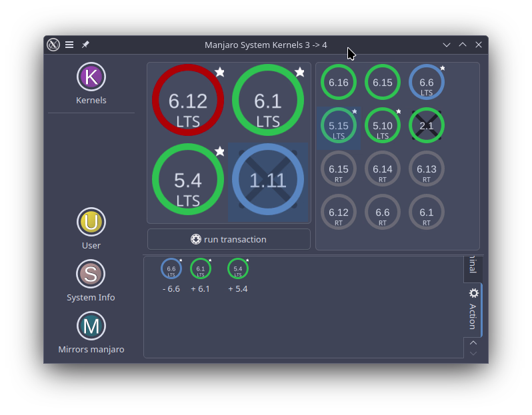Minimize the window with the titlebar down chevron
532x415 pixels.
click(x=447, y=45)
